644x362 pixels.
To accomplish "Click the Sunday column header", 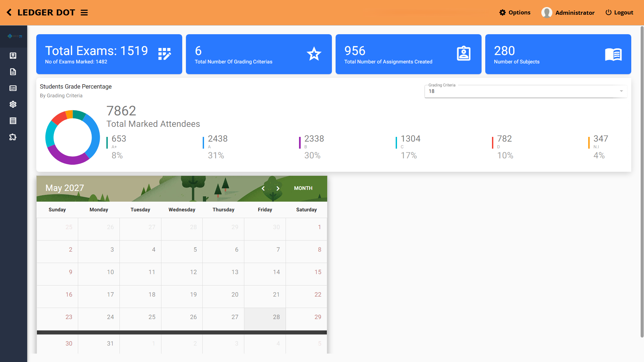I will pos(57,210).
